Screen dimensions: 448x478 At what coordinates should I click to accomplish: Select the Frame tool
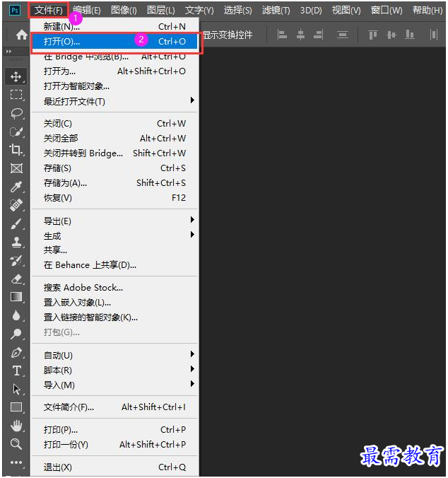[x=16, y=168]
